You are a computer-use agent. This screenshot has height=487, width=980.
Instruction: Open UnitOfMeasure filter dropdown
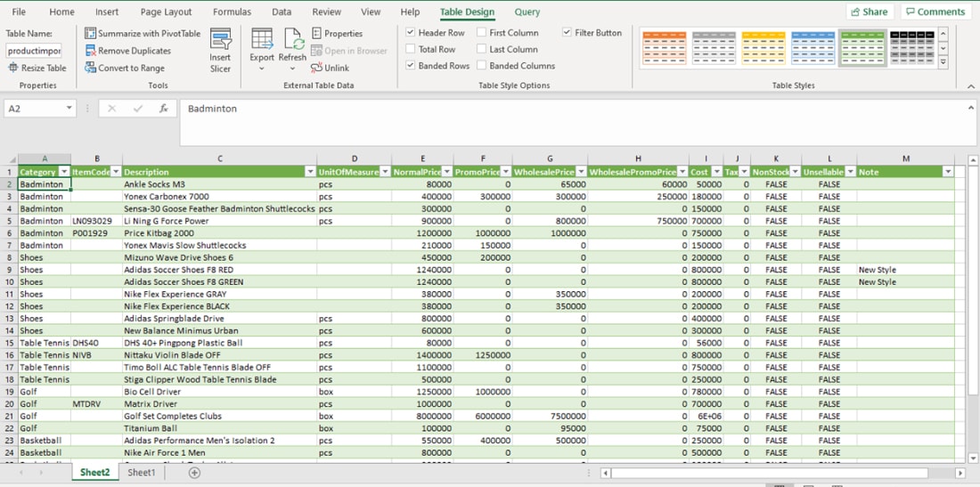point(385,172)
